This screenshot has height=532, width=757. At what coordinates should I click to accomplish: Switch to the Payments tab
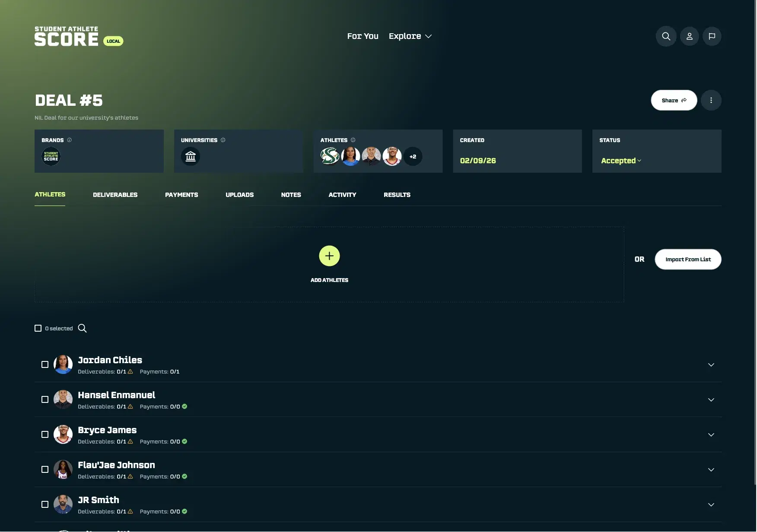181,195
